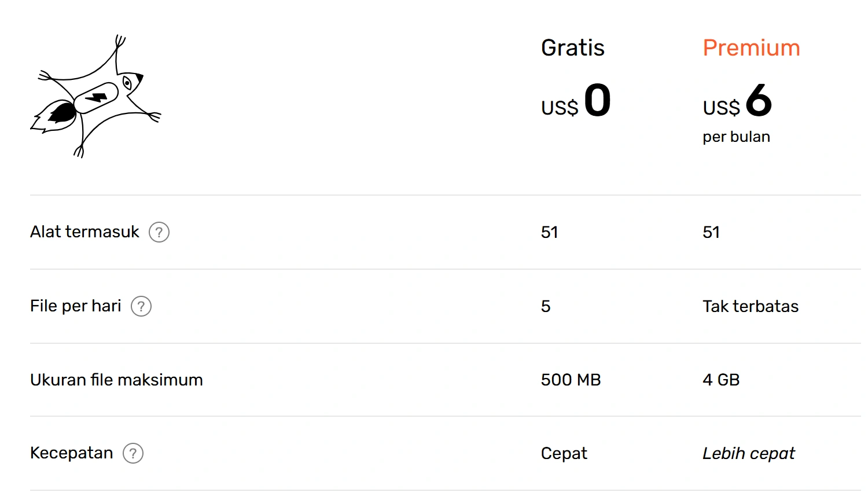Click the US$ 0 price

pyautogui.click(x=576, y=101)
